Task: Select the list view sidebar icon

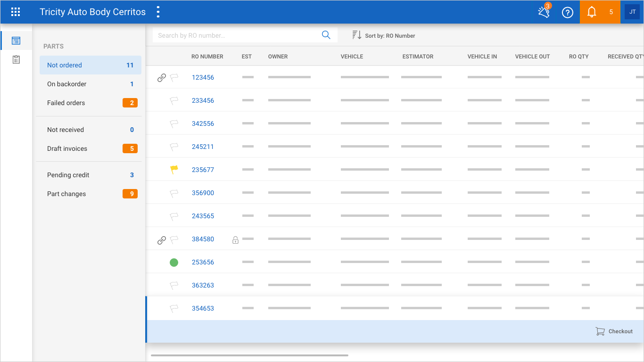Action: (x=16, y=41)
